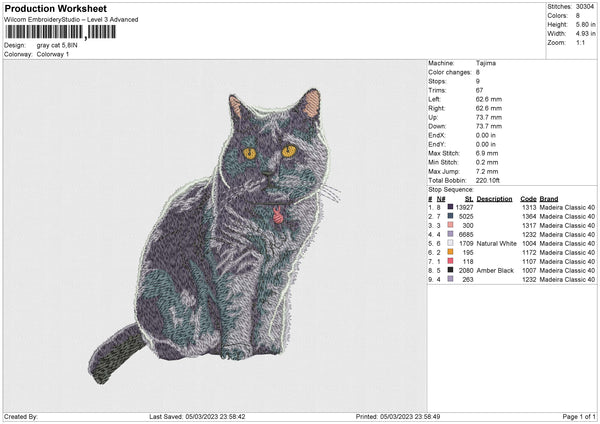Click the Natural White description
Viewport: 600px width, 424px height.
pyautogui.click(x=497, y=243)
